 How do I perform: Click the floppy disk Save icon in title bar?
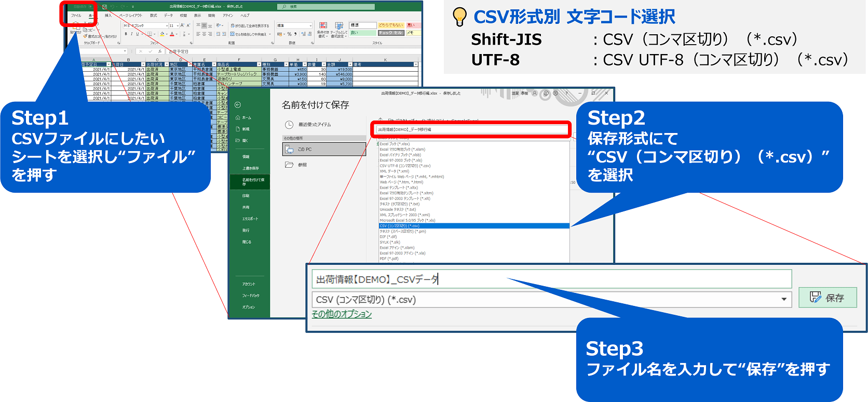(104, 7)
